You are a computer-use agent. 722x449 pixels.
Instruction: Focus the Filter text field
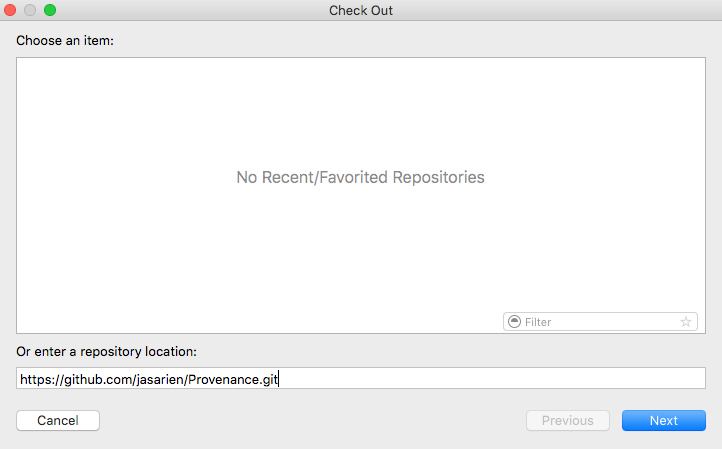(598, 322)
